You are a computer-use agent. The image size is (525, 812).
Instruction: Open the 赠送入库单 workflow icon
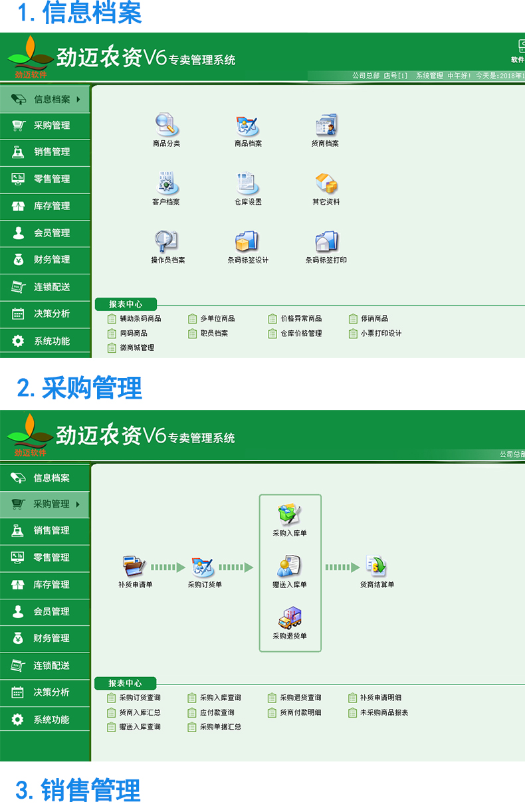point(290,572)
